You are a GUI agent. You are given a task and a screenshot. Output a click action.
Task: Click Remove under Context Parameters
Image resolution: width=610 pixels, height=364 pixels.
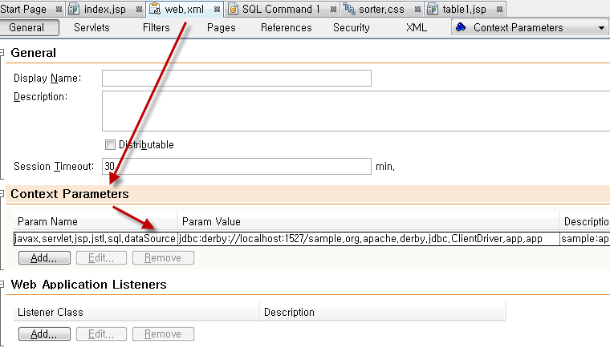[x=163, y=258]
